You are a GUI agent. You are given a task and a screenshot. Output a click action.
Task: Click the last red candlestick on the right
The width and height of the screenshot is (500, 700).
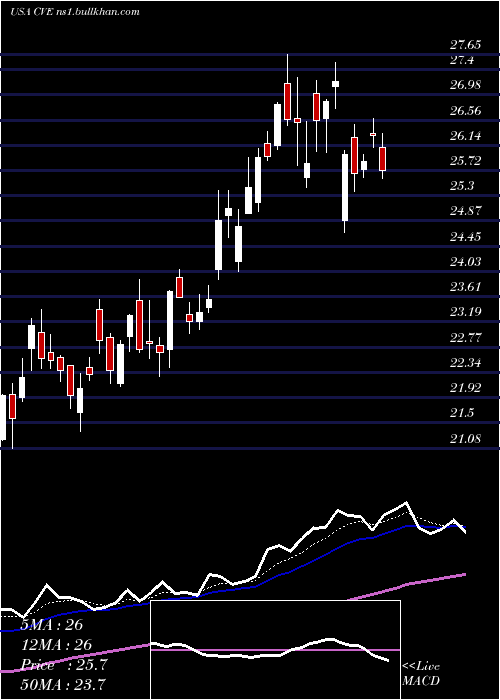(383, 158)
